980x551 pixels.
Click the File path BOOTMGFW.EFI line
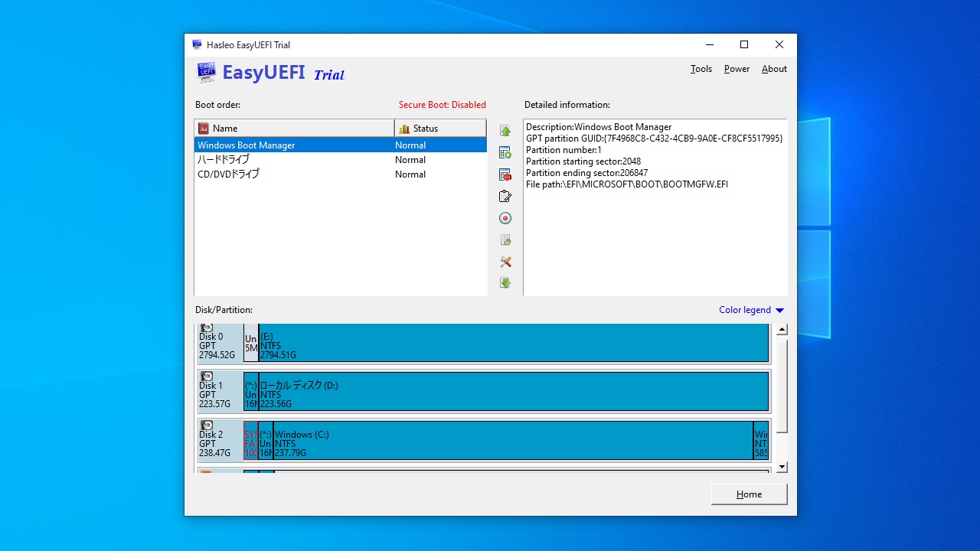627,184
